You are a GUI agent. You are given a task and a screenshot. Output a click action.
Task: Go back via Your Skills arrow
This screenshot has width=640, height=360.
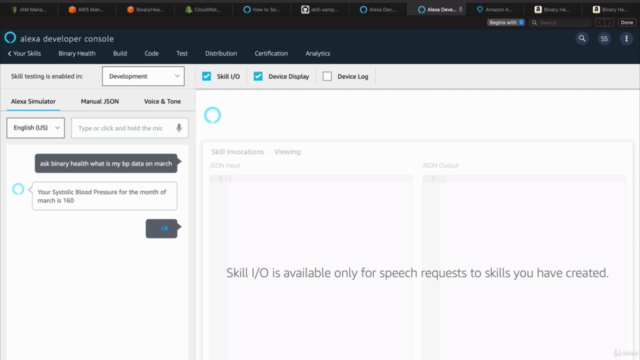coord(24,53)
